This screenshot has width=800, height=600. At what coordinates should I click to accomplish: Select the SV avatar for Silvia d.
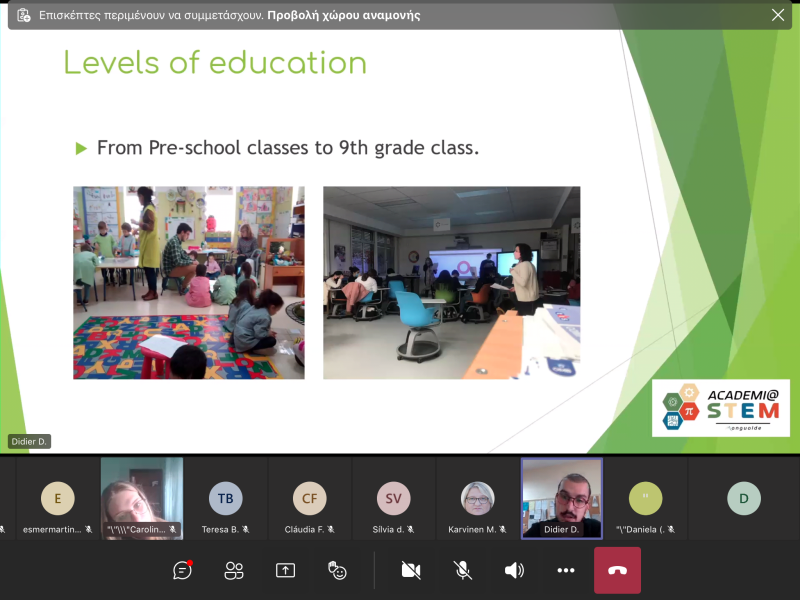click(x=393, y=498)
